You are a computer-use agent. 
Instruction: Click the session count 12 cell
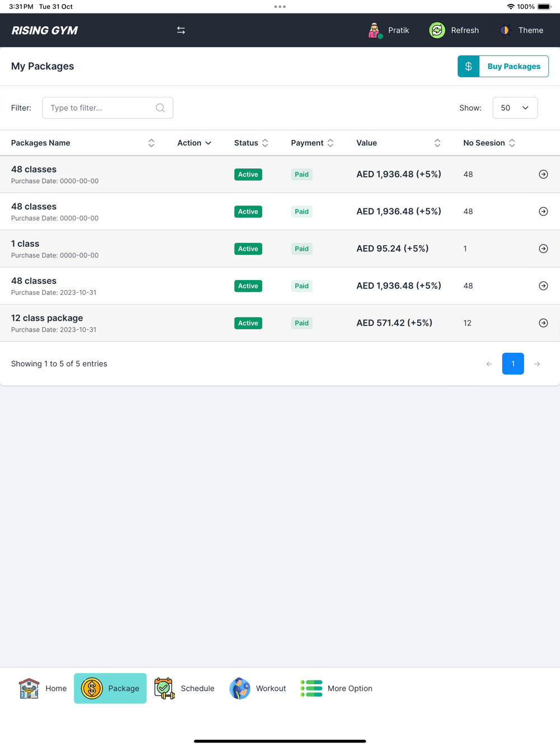pos(468,323)
